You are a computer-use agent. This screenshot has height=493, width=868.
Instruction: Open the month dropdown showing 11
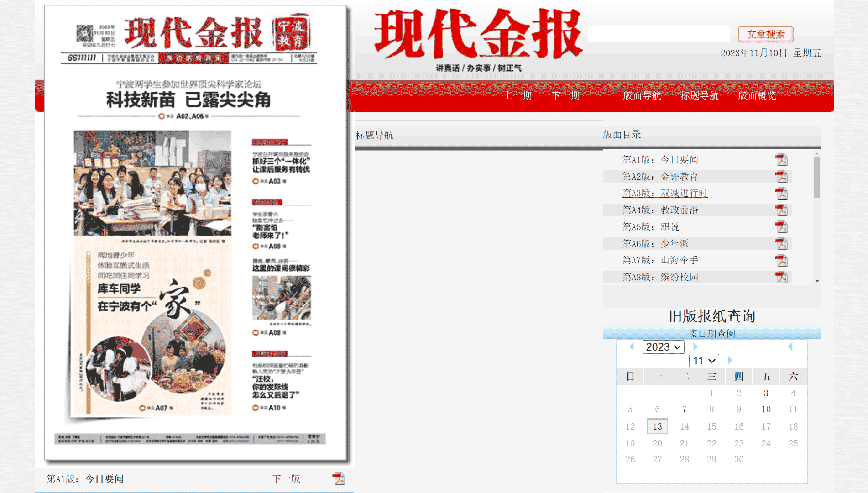pos(704,361)
